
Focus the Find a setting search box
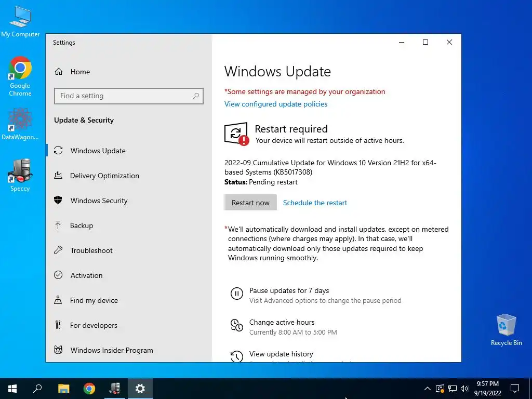click(x=129, y=96)
